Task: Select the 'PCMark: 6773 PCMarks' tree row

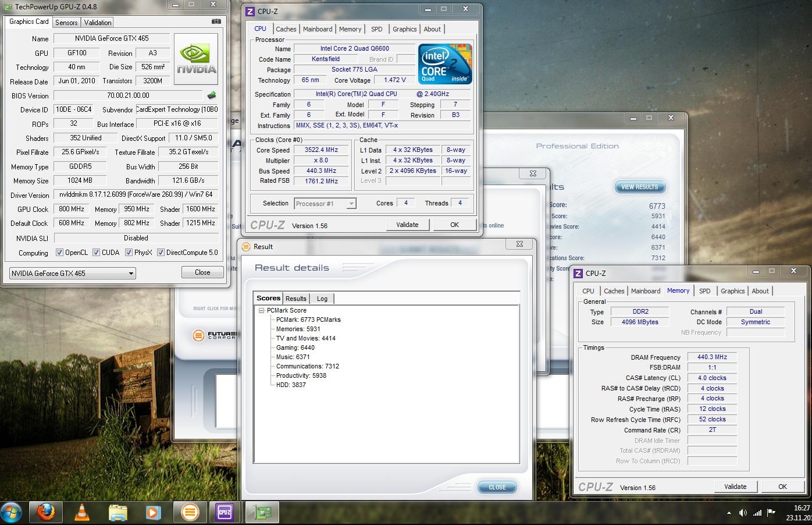Action: (308, 320)
